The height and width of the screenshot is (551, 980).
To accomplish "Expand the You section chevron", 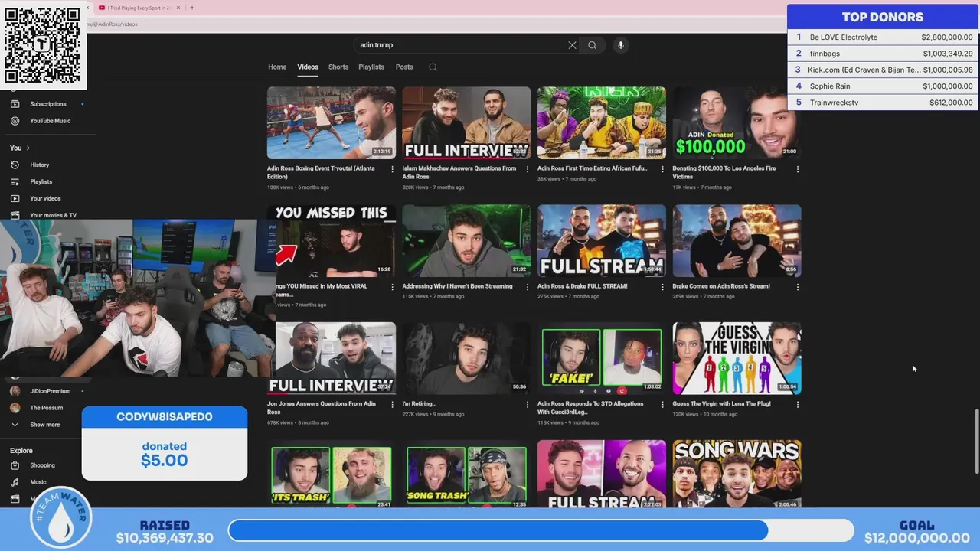I will 28,148.
